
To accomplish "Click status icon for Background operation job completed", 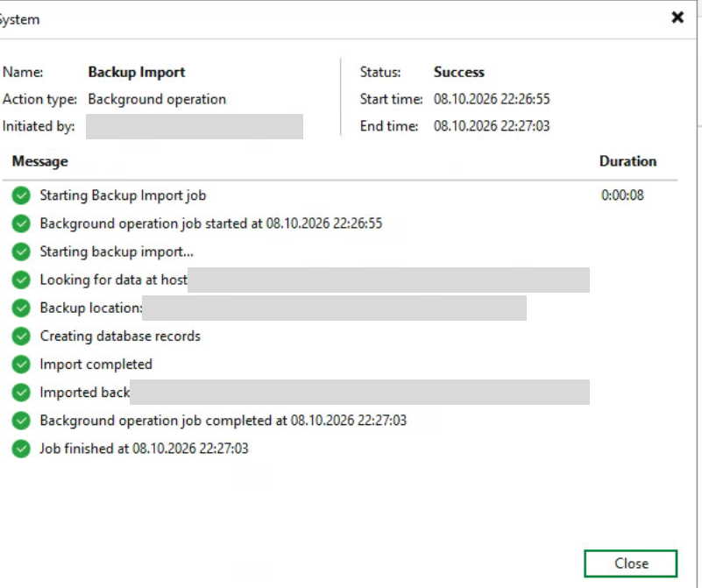I will [x=21, y=421].
